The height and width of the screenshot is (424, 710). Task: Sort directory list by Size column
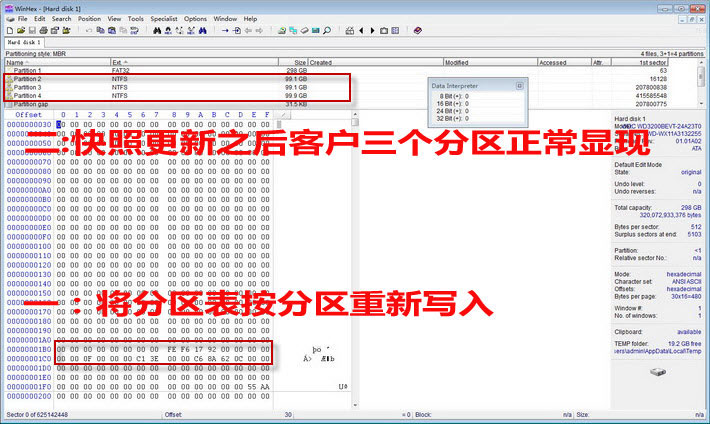coord(293,62)
